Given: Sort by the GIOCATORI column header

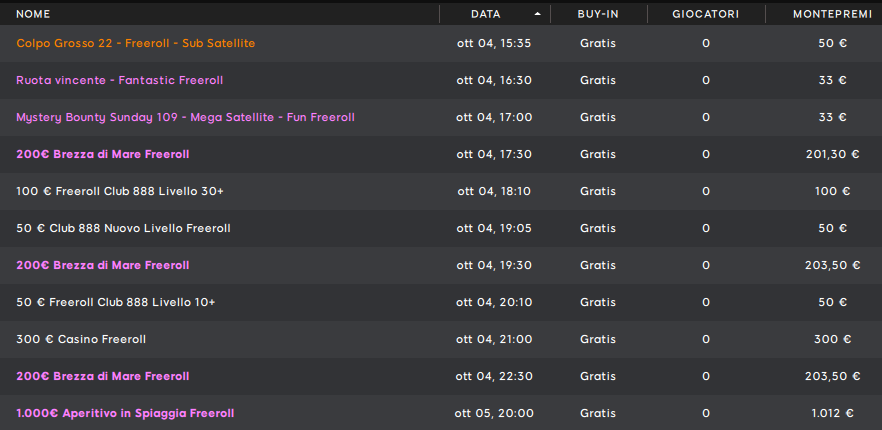Looking at the screenshot, I should (706, 14).
